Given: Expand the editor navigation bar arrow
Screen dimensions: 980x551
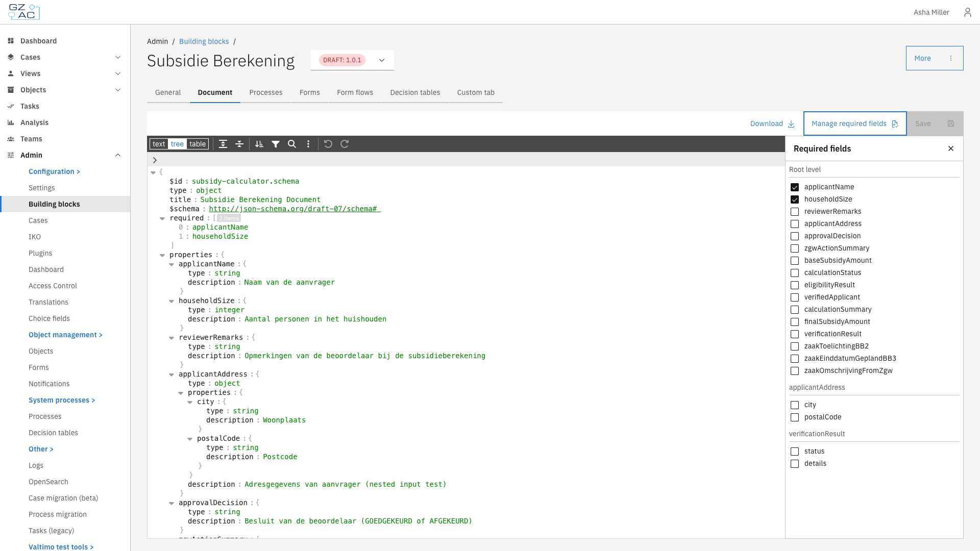Looking at the screenshot, I should [x=155, y=160].
